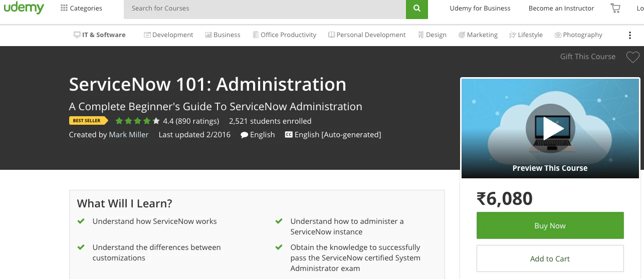The height and width of the screenshot is (279, 644).
Task: Click the English language speech bubble icon
Action: [245, 135]
